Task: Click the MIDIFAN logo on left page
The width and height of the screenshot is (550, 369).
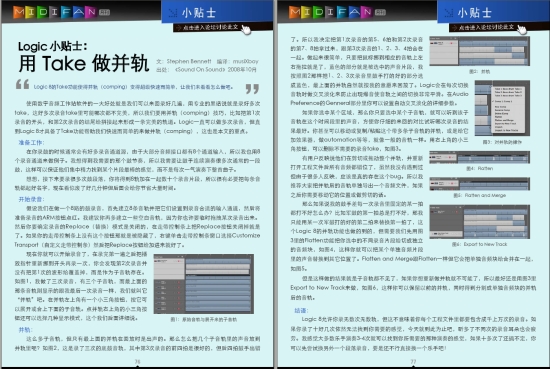Action: point(61,12)
